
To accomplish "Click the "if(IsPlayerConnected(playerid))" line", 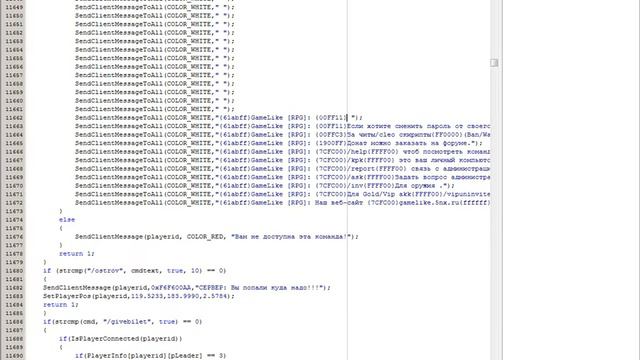I will tap(120, 339).
